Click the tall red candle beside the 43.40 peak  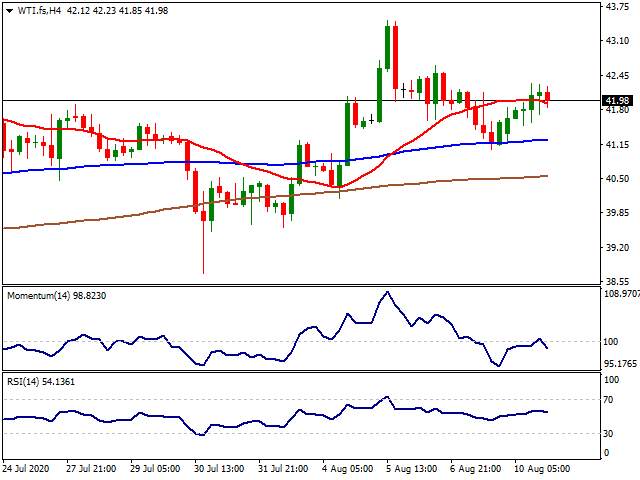(x=396, y=57)
